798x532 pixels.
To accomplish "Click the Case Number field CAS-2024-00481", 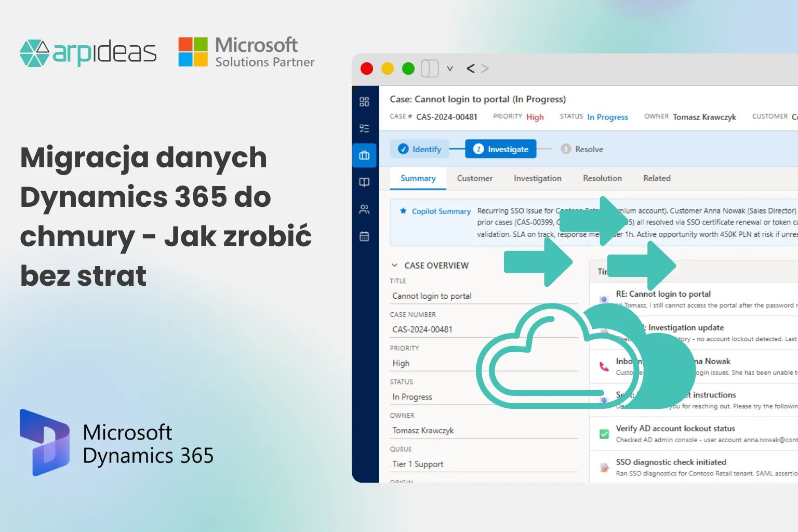I will pyautogui.click(x=484, y=329).
